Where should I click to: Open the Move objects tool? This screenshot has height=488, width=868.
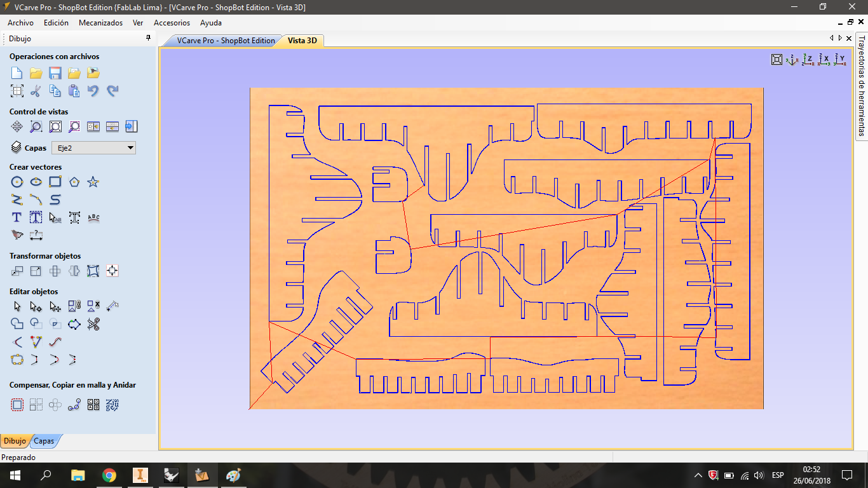tap(17, 271)
